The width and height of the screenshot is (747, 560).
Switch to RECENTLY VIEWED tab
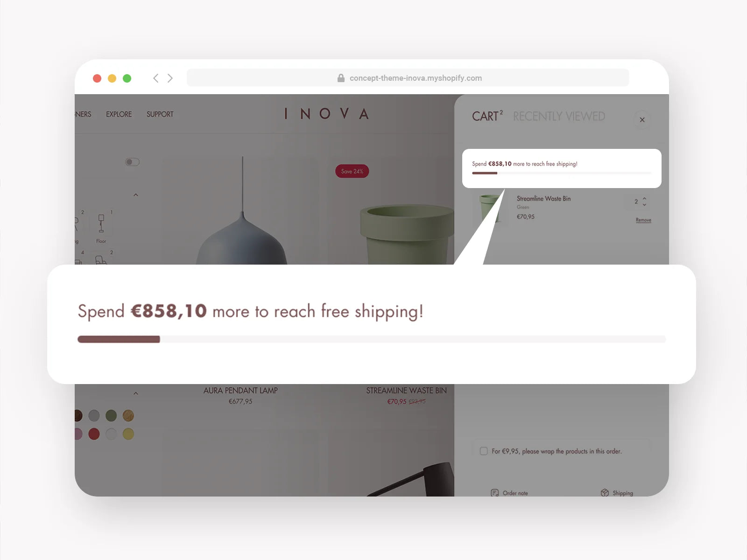[x=559, y=116]
